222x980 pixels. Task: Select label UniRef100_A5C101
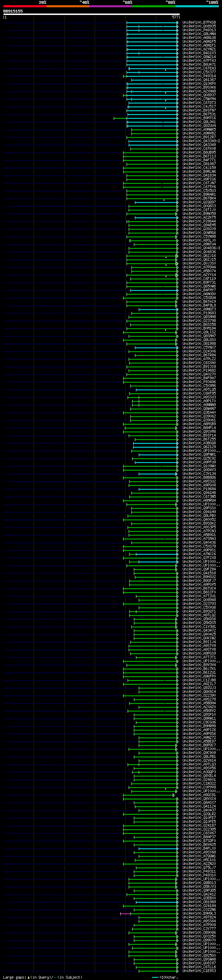coord(199,859)
